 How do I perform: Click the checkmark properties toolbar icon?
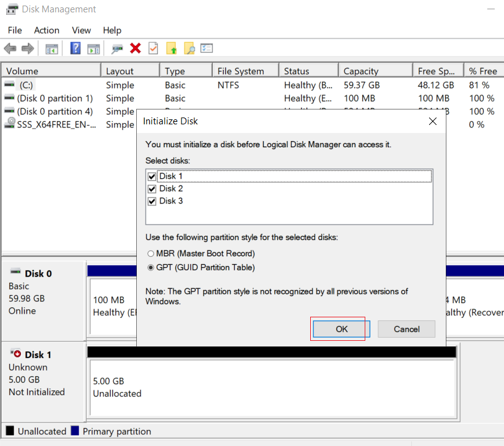click(154, 48)
